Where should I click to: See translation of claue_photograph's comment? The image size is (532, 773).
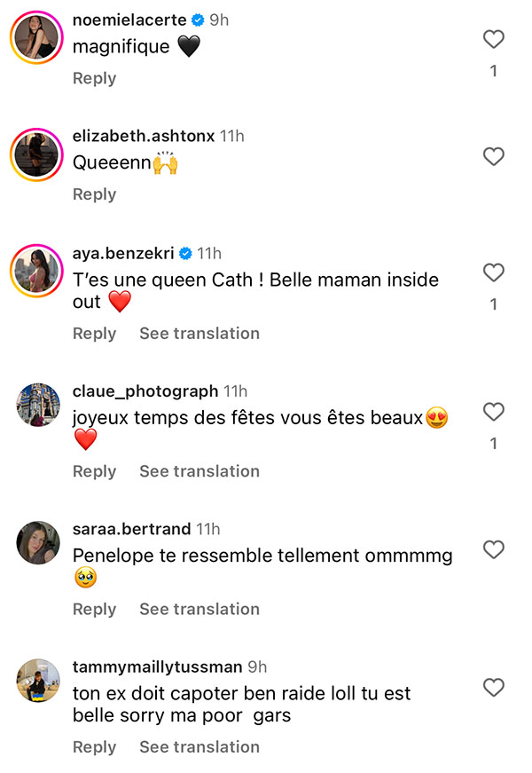199,471
